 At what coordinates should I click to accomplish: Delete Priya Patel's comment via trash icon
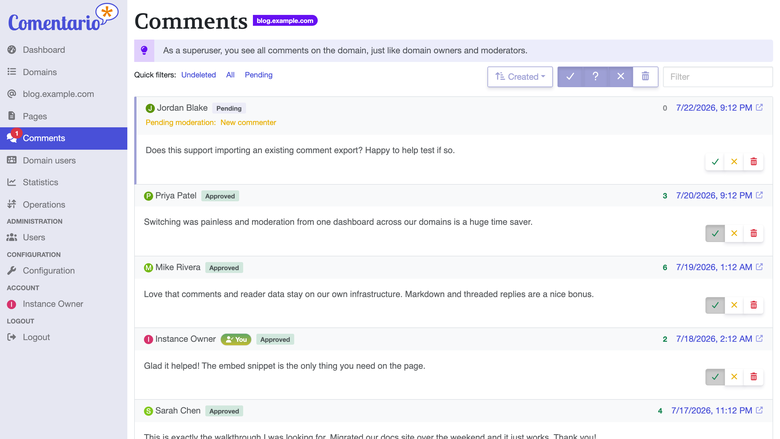(x=753, y=233)
